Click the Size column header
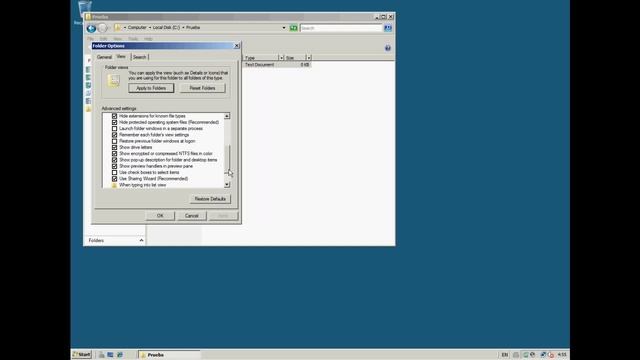The image size is (640, 360). point(295,58)
